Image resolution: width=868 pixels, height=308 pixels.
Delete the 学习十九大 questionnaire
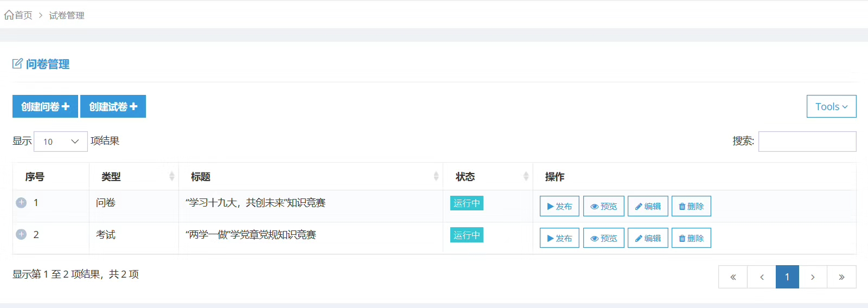click(x=691, y=206)
